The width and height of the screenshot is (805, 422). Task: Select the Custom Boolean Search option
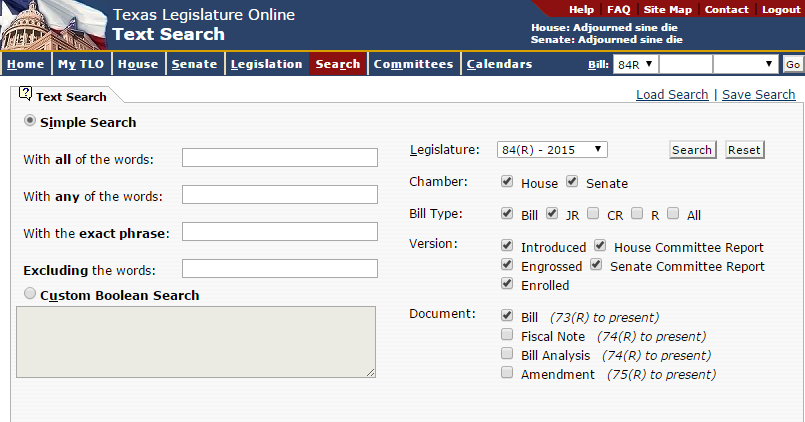(30, 294)
